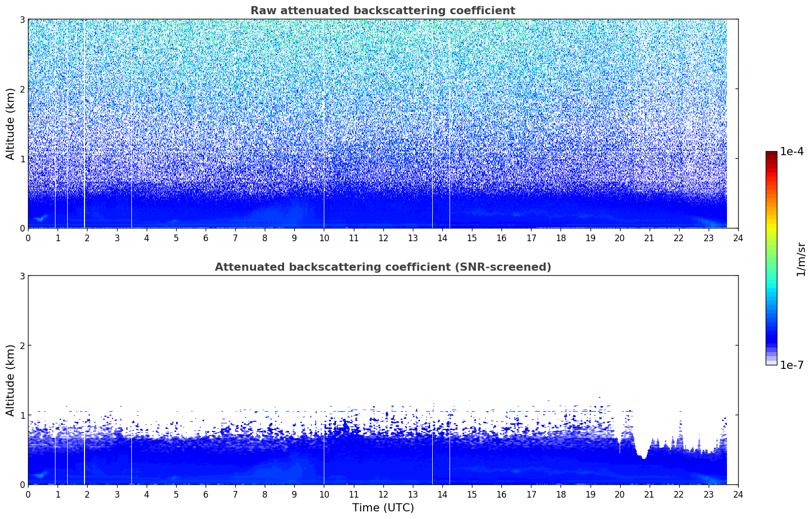The image size is (812, 519).
Task: Click altitude tick "1" on the raw plot
Action: tap(22, 159)
